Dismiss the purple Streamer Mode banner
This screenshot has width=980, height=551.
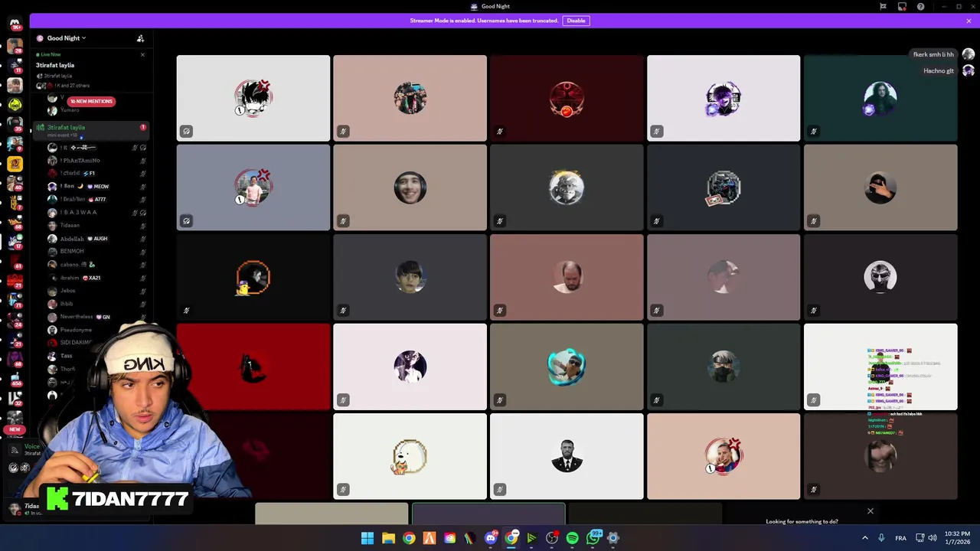click(x=969, y=21)
